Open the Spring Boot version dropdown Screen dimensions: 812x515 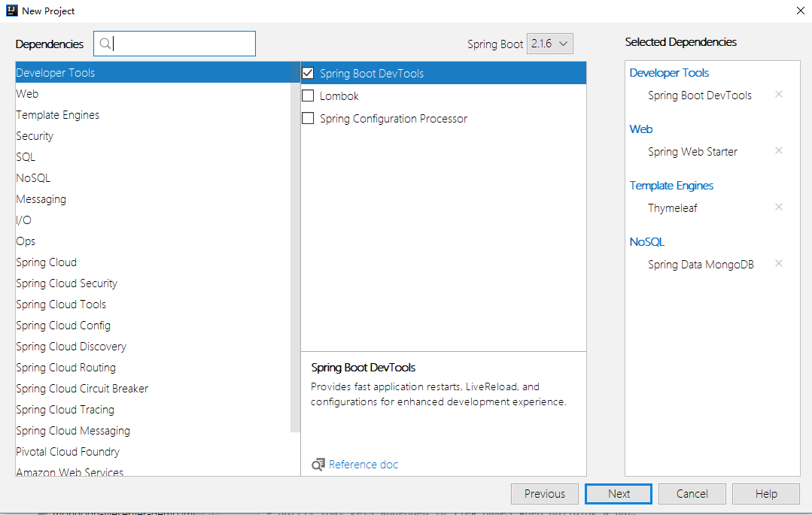pos(550,44)
